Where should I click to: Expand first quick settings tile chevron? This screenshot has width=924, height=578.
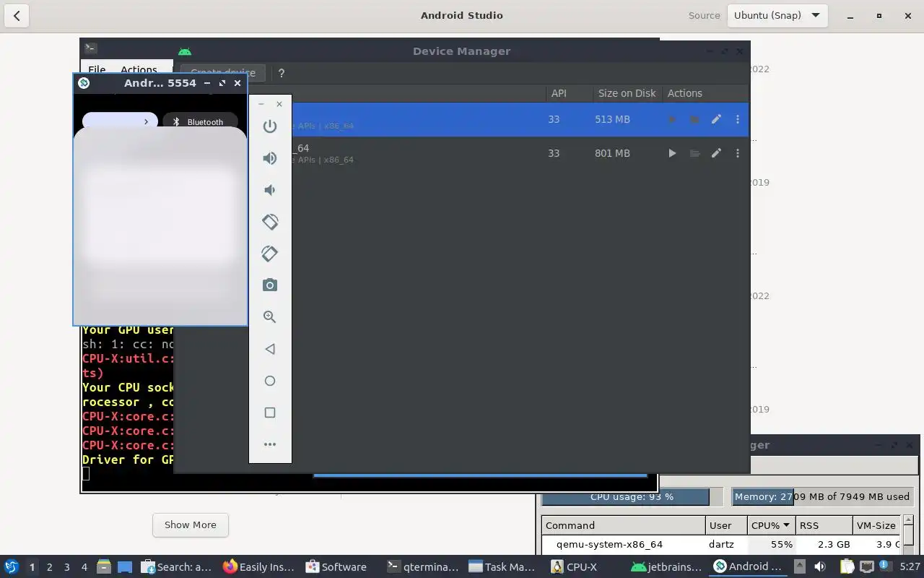[x=146, y=121]
